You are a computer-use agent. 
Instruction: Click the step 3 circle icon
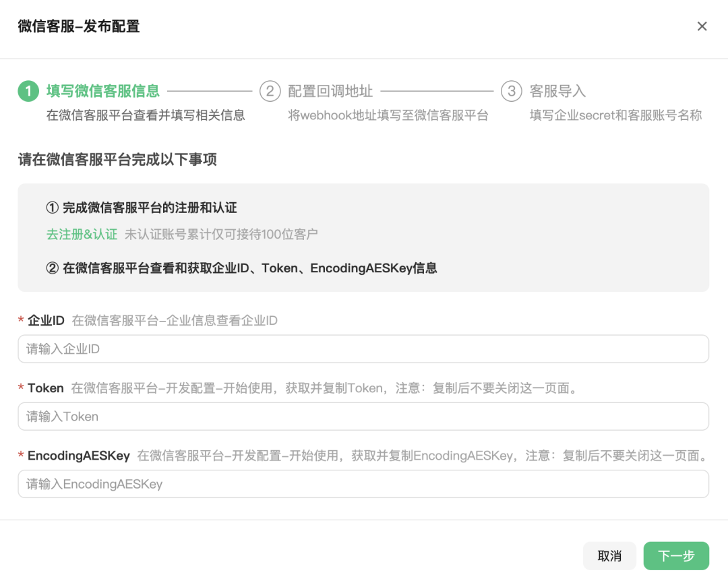coord(512,91)
